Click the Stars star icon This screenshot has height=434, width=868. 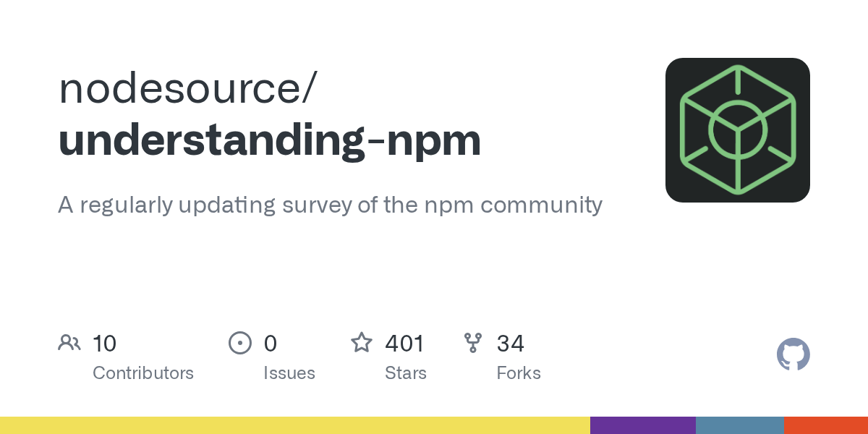click(362, 343)
